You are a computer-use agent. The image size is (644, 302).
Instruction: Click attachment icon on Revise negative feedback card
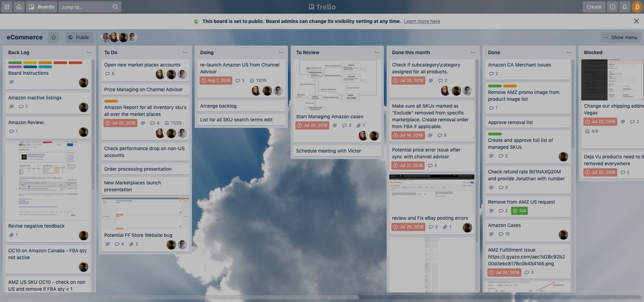pos(11,235)
